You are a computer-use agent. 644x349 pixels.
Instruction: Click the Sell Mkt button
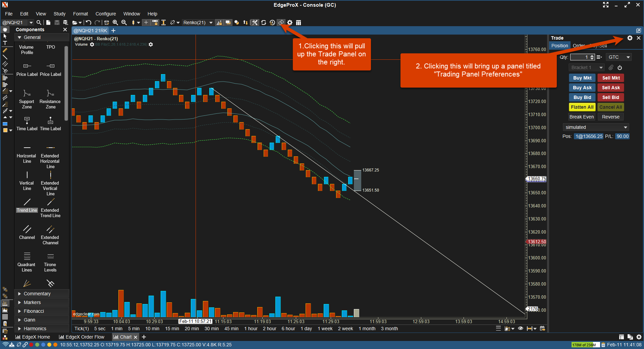pyautogui.click(x=611, y=78)
